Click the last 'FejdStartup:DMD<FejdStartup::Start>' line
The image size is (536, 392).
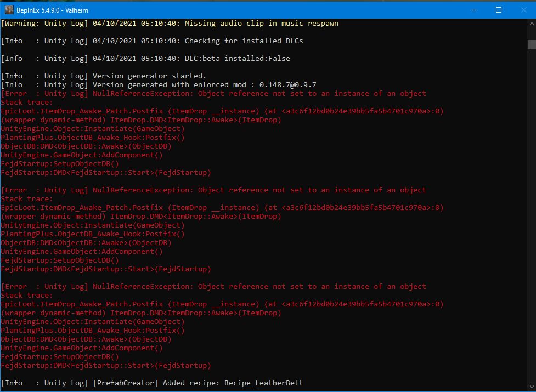point(106,366)
